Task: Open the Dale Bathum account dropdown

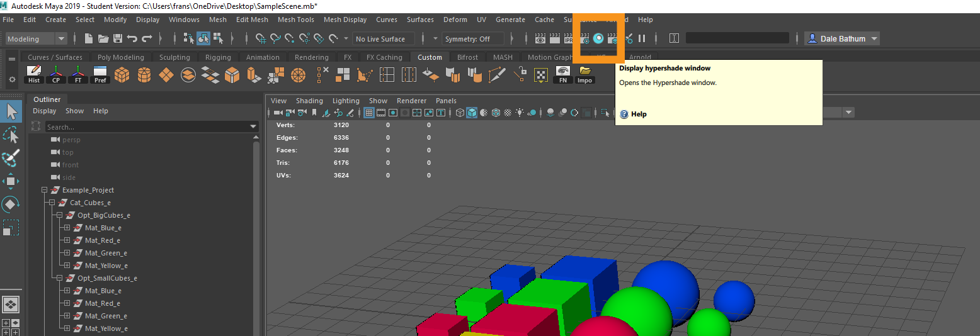Action: pos(842,39)
